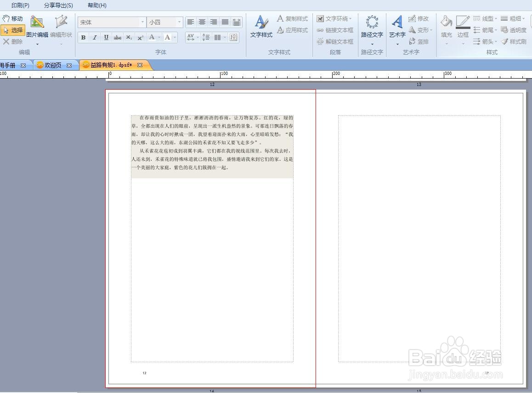Switch to the 用手册 tab
532x393 pixels.
point(8,65)
